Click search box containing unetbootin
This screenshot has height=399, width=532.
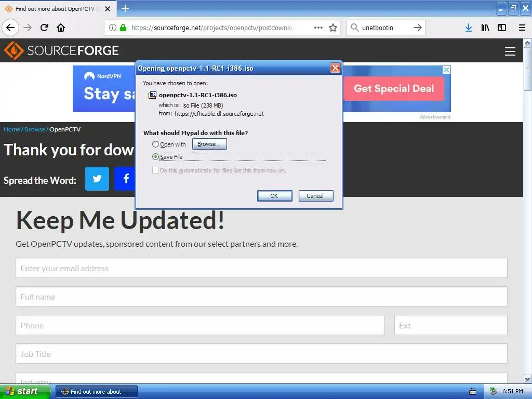pyautogui.click(x=385, y=28)
